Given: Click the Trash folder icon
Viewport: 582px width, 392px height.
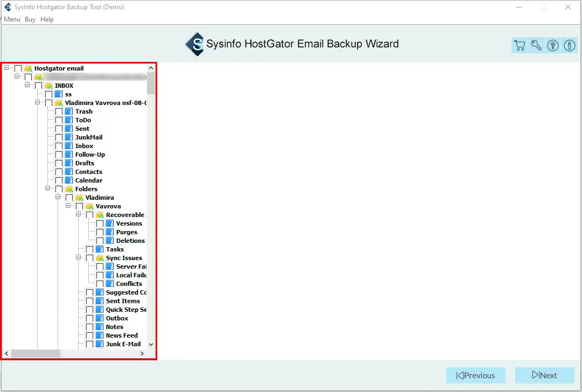Looking at the screenshot, I should pos(69,111).
